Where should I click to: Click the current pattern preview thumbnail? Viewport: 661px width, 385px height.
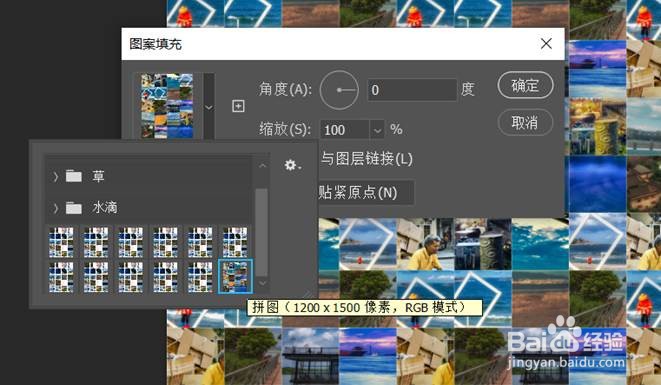(x=167, y=106)
